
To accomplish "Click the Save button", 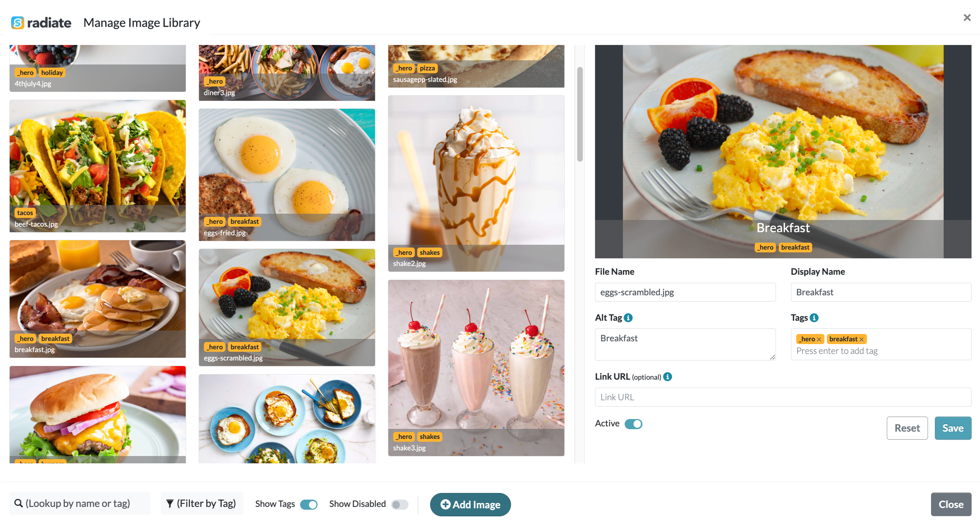I will pos(952,428).
